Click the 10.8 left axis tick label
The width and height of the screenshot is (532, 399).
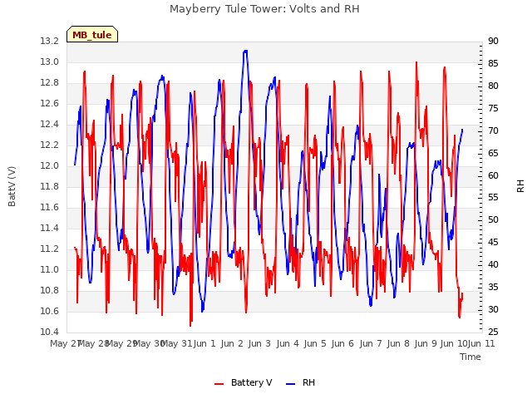click(x=50, y=290)
